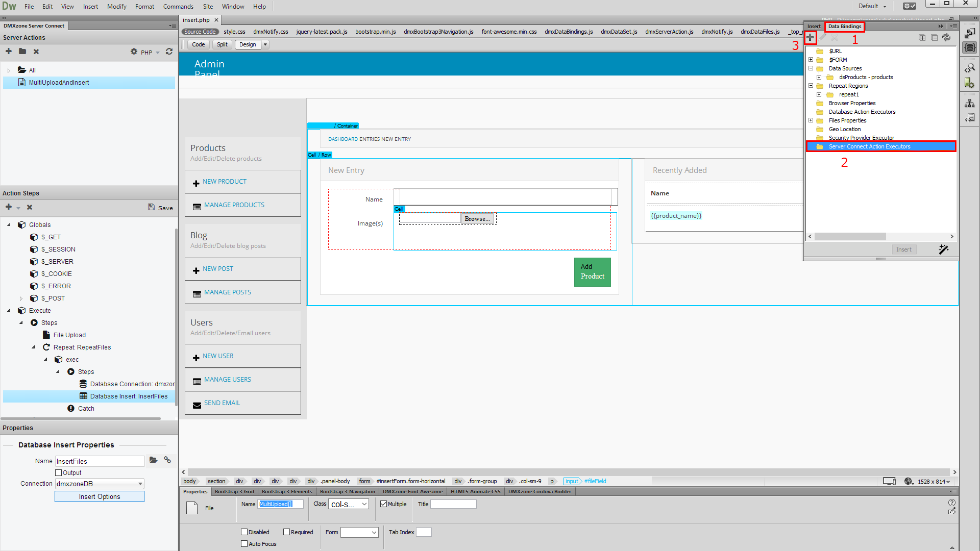
Task: Open the top insert-panel dock icon
Action: [x=970, y=33]
